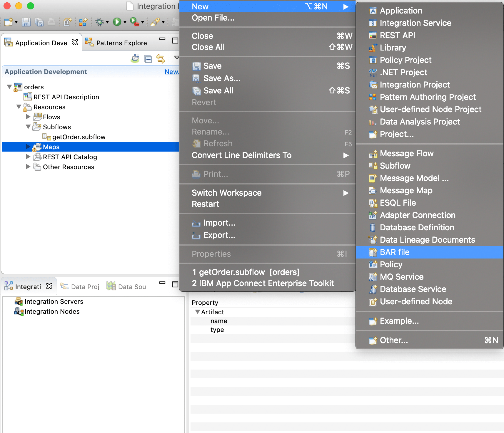Create a new Message Model

(430, 178)
